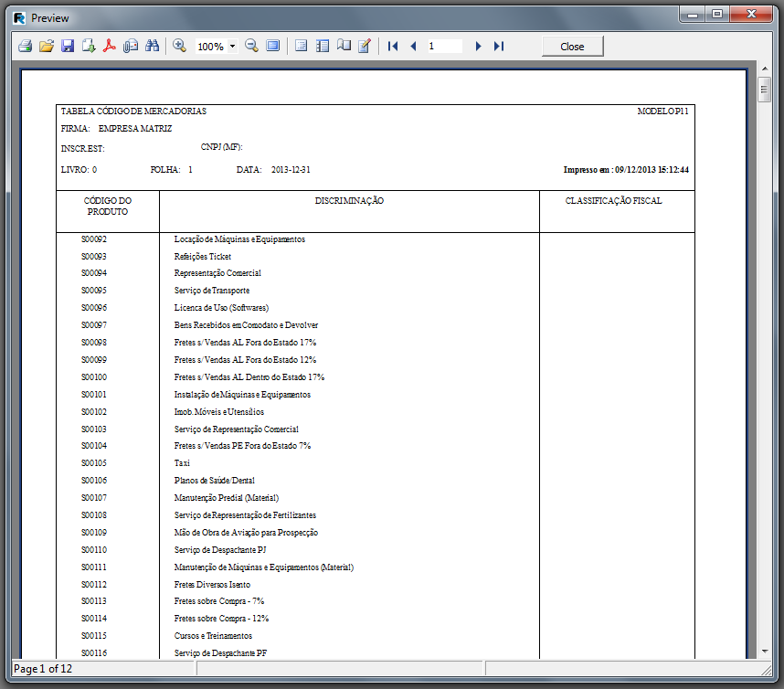Click 'Fretes s/ Vendas PE Fora do Estado 7%'

(242, 446)
